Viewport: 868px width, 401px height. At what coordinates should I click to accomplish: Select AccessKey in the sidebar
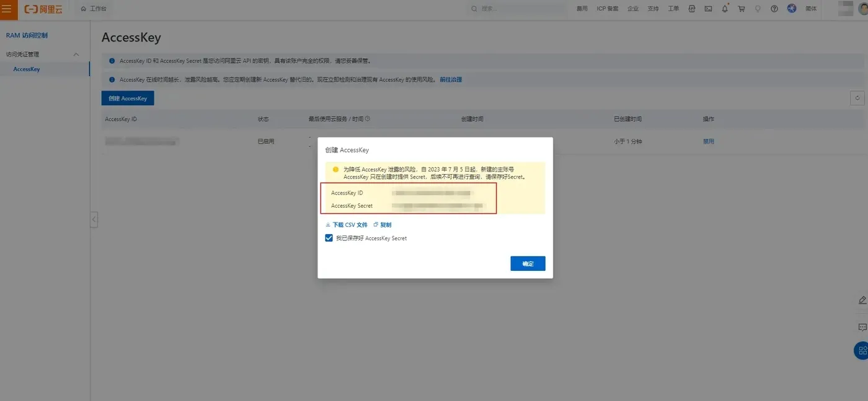[x=27, y=69]
